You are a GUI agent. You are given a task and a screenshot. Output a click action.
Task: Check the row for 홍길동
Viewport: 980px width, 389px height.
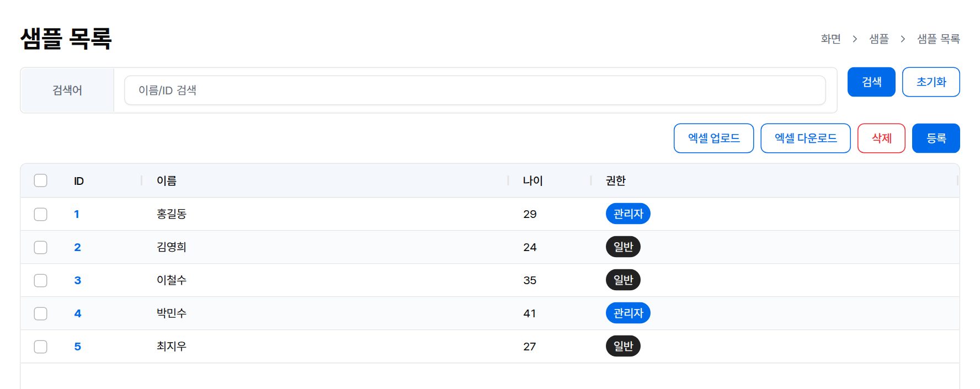click(40, 214)
